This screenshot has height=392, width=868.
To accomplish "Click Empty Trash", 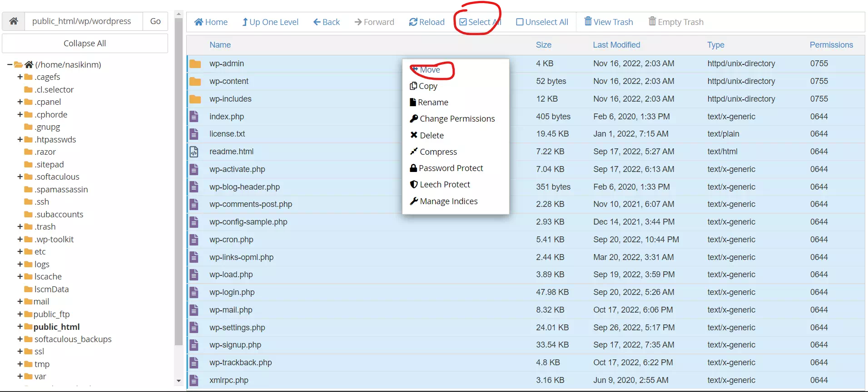I will pos(676,22).
